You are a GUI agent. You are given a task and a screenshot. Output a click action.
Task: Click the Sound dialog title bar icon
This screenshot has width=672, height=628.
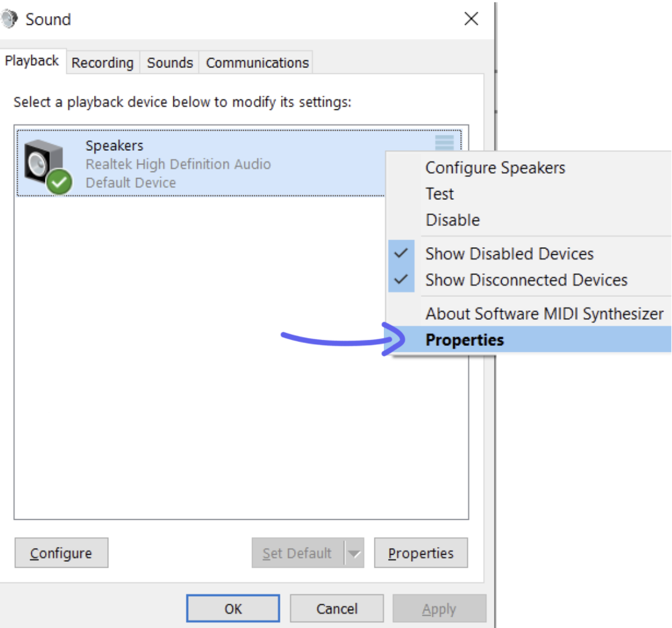(10, 18)
